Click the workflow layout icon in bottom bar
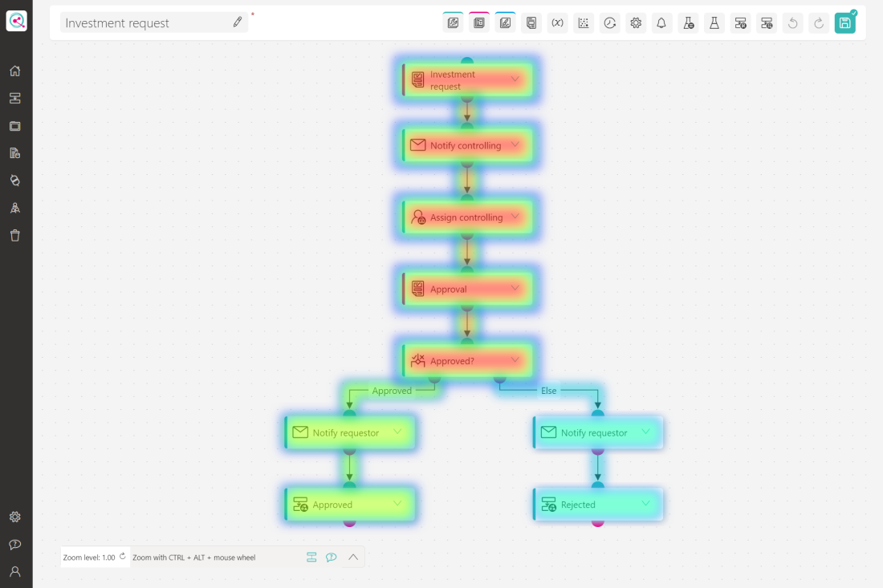The image size is (883, 588). [x=311, y=557]
